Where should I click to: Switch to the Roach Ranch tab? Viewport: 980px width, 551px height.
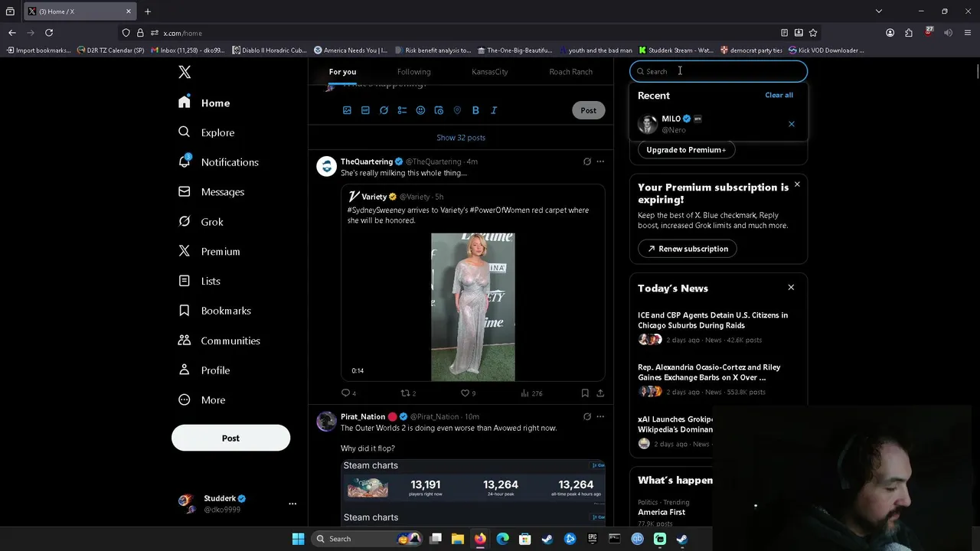point(571,72)
